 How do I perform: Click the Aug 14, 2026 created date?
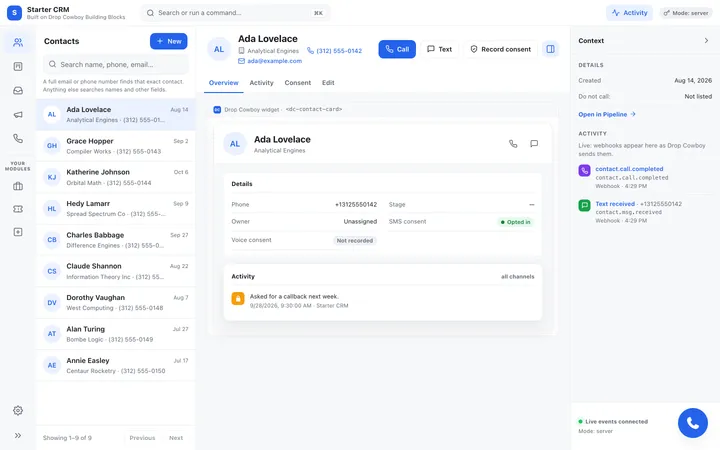tap(693, 80)
